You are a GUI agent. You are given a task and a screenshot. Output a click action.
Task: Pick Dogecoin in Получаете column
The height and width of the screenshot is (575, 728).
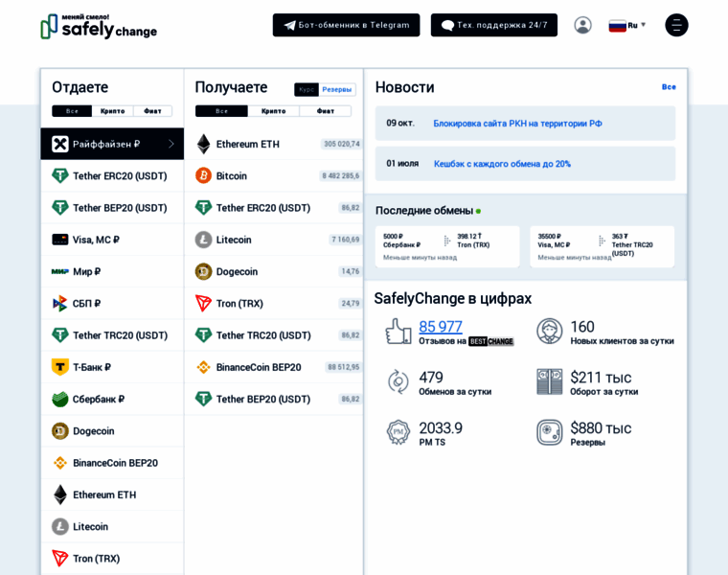coord(274,272)
